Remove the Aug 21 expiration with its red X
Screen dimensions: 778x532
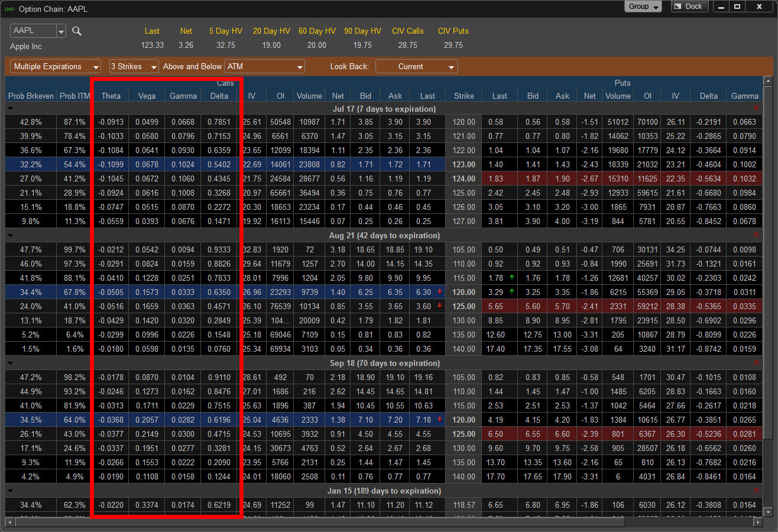pyautogui.click(x=757, y=235)
